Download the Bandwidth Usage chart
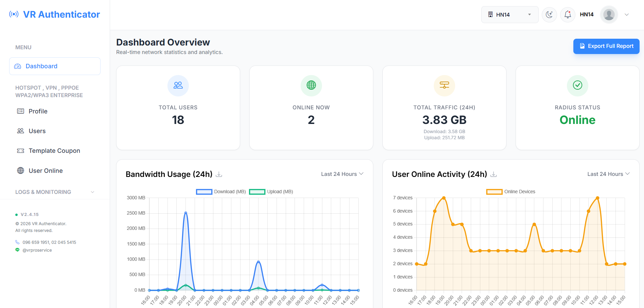Viewport: 644px width, 308px height. 219,174
